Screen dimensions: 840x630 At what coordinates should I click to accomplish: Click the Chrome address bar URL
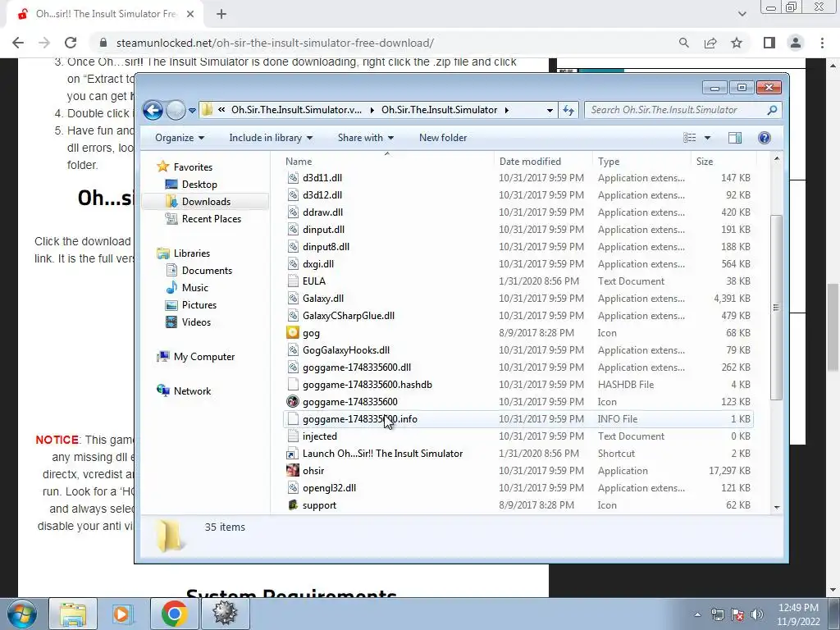[x=275, y=43]
